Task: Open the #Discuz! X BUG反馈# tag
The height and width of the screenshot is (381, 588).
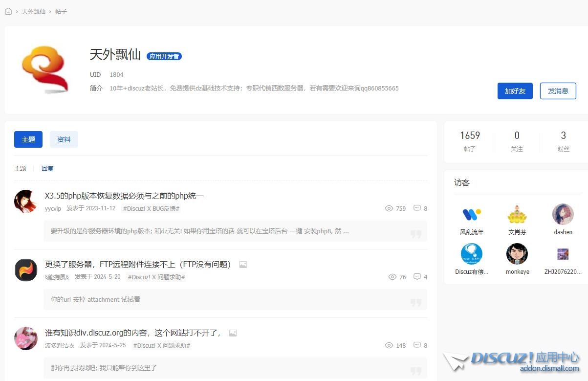Action: pyautogui.click(x=151, y=208)
